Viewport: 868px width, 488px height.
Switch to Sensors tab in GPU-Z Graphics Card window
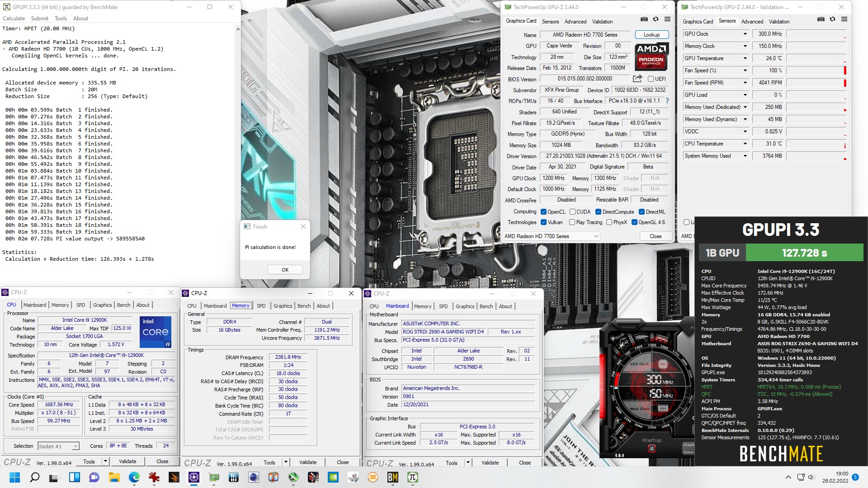pyautogui.click(x=550, y=21)
